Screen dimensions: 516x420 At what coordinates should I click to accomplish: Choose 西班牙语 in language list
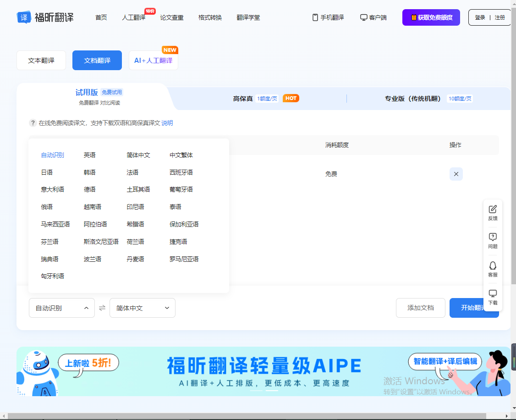tap(181, 172)
